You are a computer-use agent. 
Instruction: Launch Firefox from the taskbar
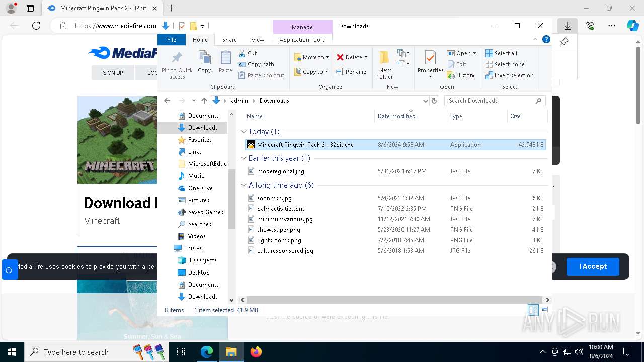click(256, 352)
